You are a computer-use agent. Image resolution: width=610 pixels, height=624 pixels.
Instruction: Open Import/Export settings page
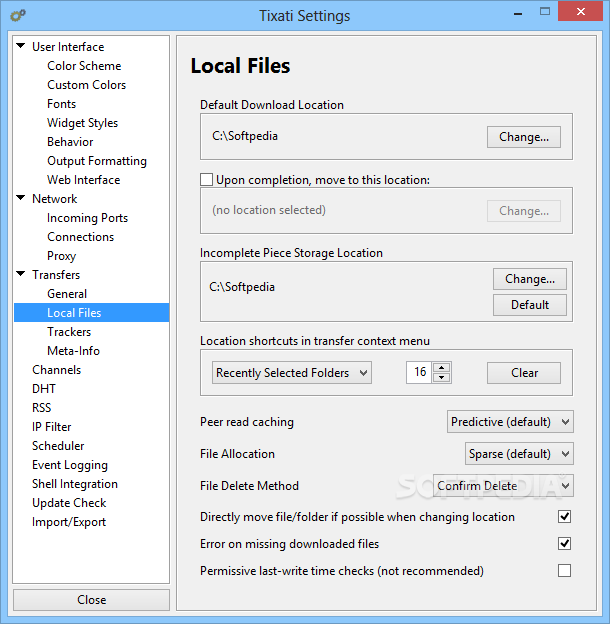click(x=69, y=522)
